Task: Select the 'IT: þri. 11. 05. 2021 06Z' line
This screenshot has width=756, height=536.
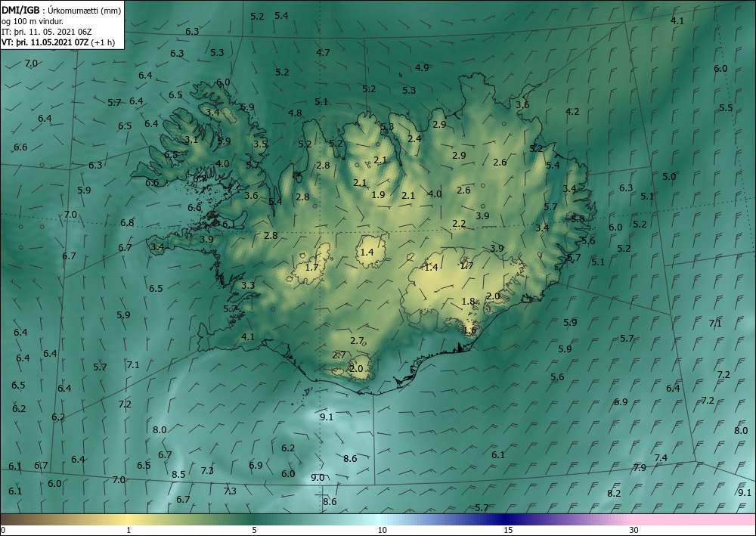Action: [47, 31]
